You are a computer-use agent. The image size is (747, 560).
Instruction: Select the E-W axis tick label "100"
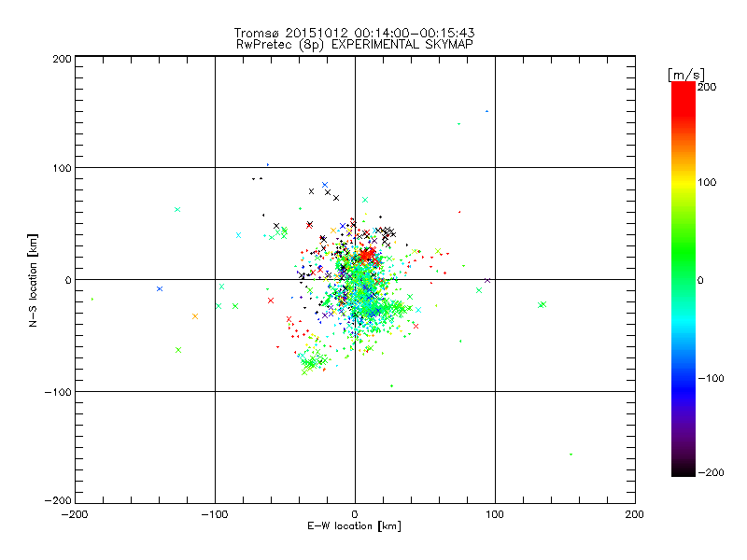tap(495, 514)
